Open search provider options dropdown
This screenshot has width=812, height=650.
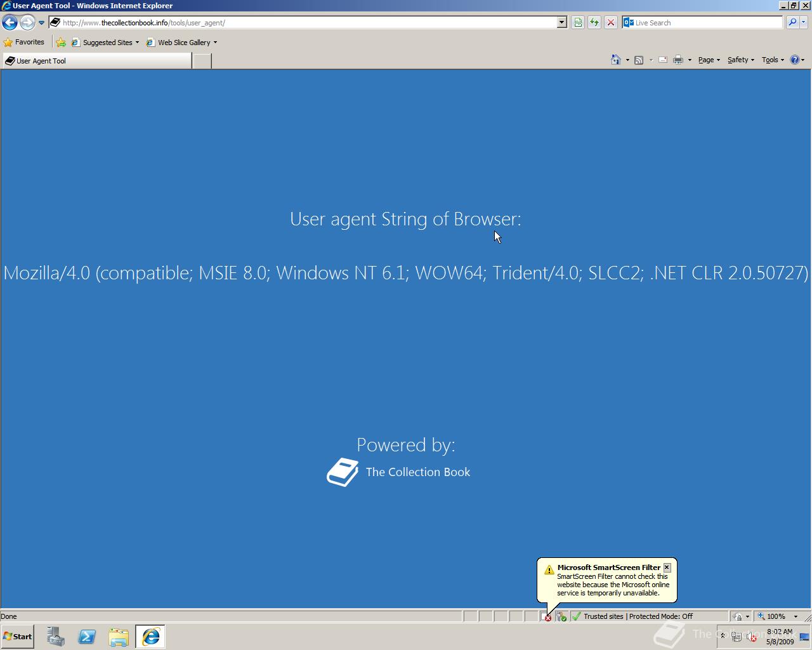coord(804,23)
